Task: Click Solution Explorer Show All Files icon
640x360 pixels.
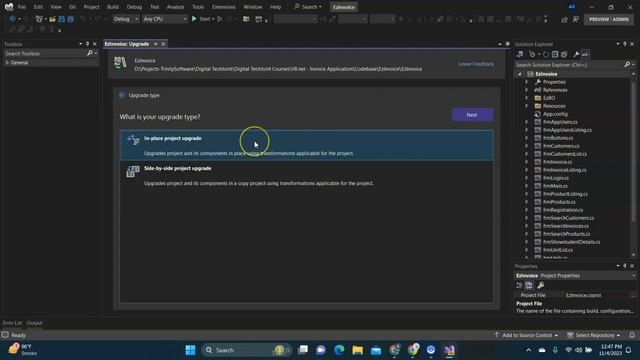Action: 564,54
